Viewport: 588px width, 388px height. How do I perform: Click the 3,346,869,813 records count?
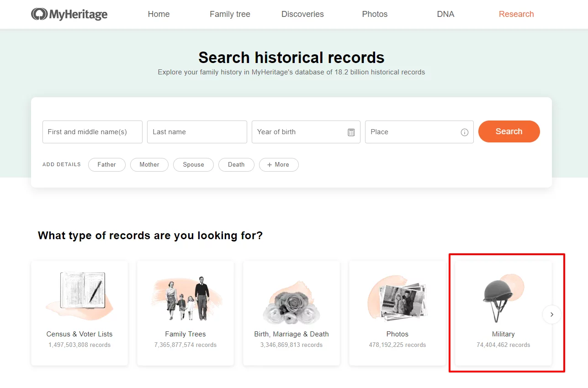click(291, 345)
